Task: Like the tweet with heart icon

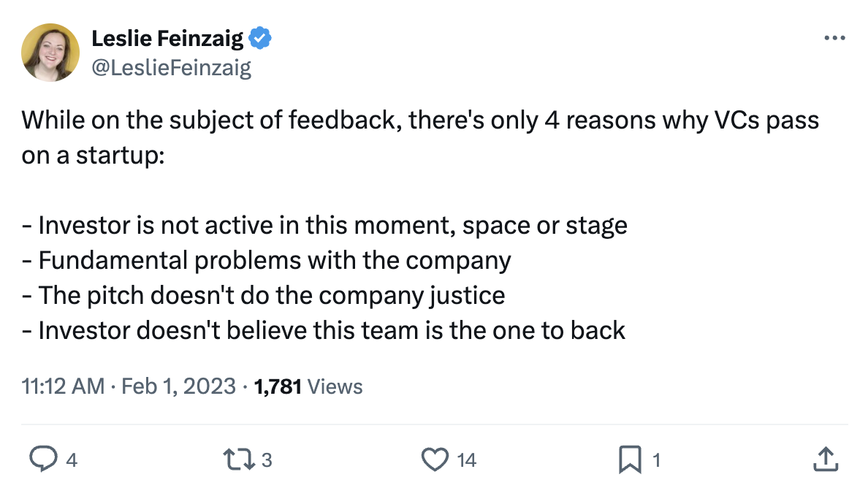Action: click(435, 459)
